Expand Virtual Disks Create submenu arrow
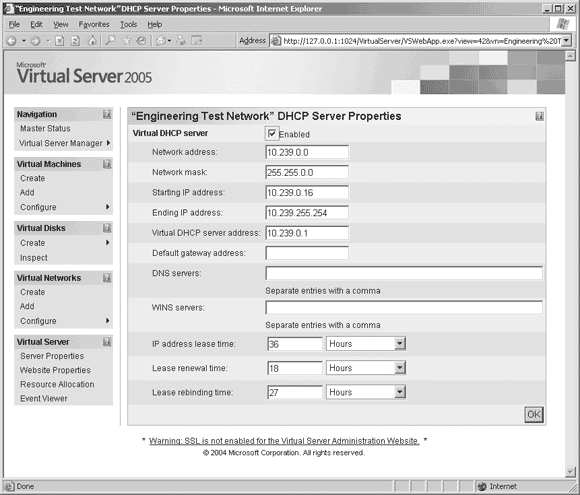The width and height of the screenshot is (580, 495). click(x=108, y=243)
